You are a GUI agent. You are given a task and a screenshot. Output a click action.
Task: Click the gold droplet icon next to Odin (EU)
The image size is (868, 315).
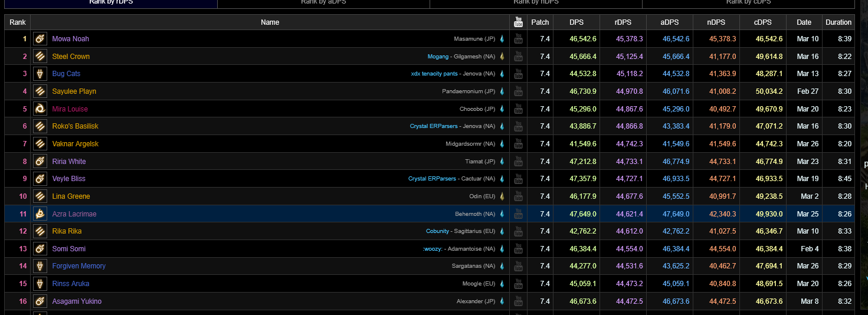coord(502,196)
